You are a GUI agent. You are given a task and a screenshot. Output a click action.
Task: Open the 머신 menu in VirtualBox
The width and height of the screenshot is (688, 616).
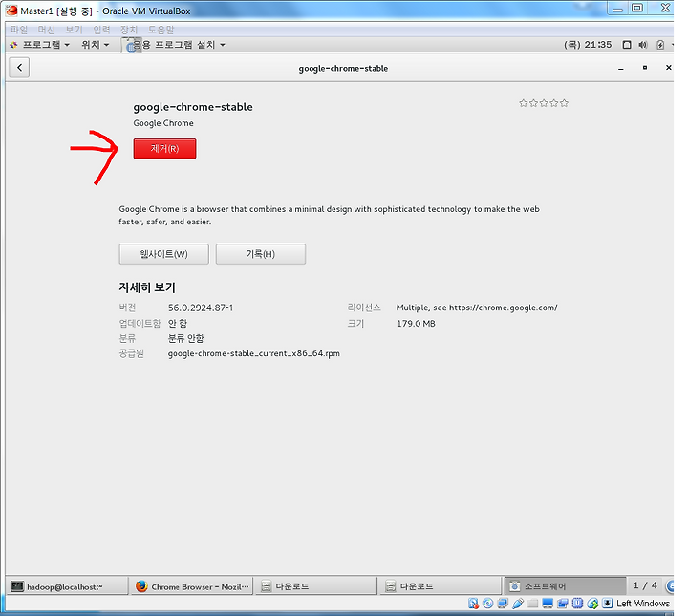(x=46, y=30)
